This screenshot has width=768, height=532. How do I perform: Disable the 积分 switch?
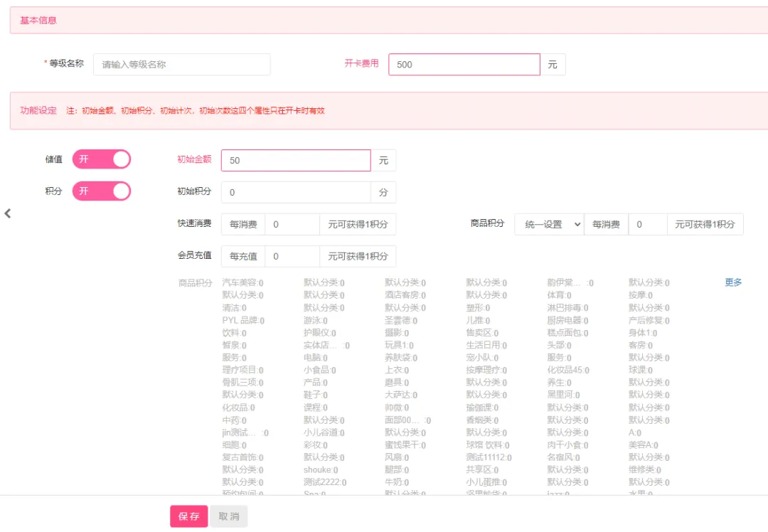pos(102,191)
